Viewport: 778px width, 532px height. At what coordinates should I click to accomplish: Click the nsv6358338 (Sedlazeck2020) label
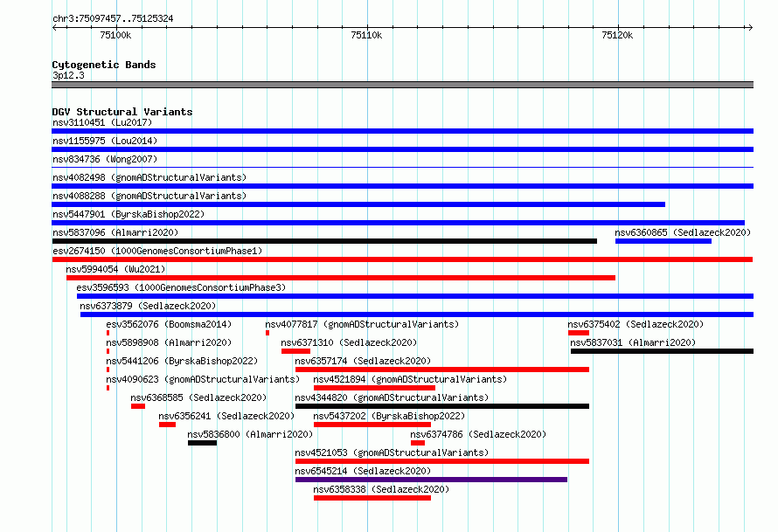pyautogui.click(x=381, y=489)
